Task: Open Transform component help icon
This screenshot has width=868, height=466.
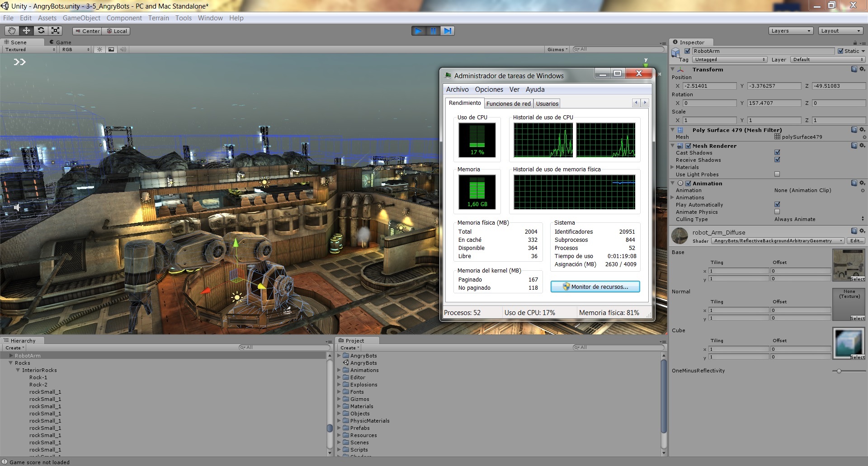Action: coord(854,69)
